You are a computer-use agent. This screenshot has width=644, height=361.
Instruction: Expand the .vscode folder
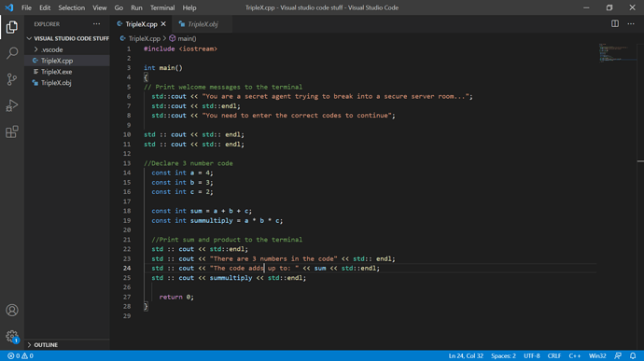tap(36, 49)
